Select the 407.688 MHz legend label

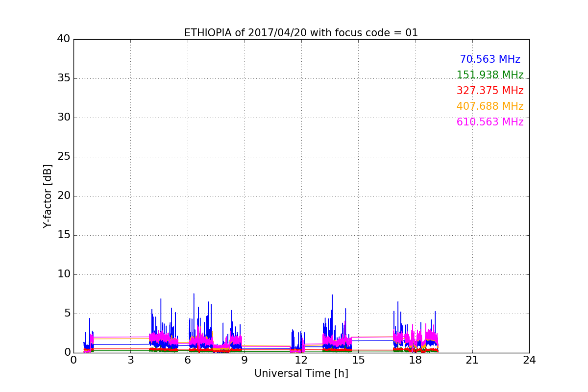click(490, 106)
